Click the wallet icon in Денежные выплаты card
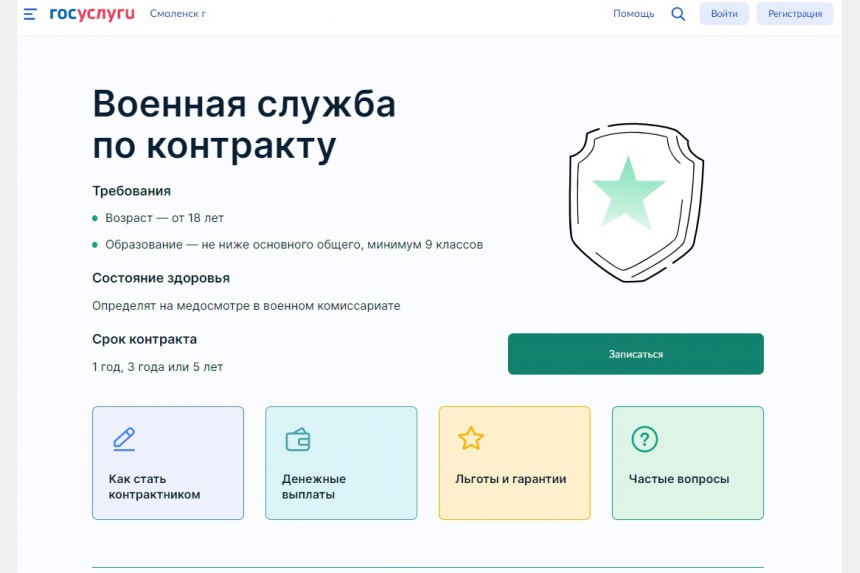The height and width of the screenshot is (573, 860). pos(298,440)
